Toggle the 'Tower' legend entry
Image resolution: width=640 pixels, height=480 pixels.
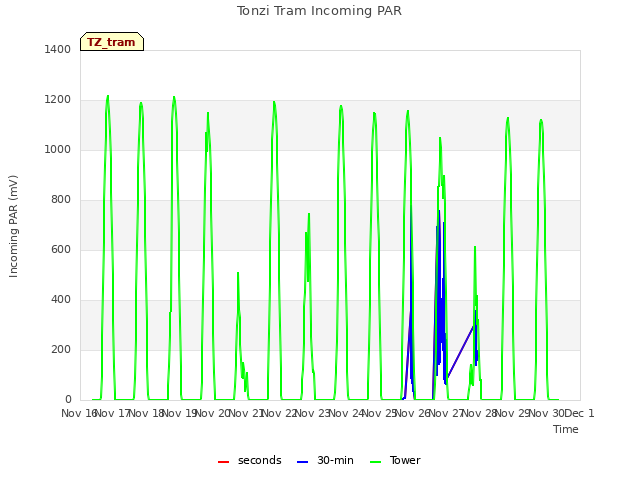click(x=395, y=460)
